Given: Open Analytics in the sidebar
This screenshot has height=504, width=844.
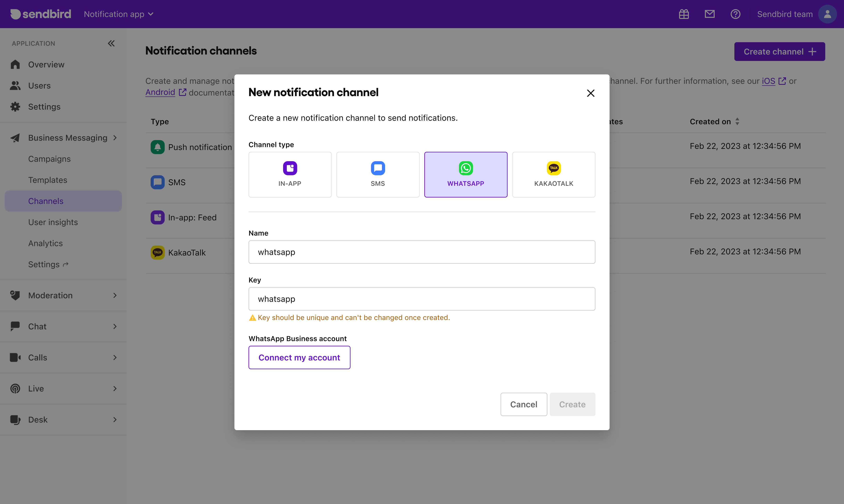Looking at the screenshot, I should pos(46,243).
